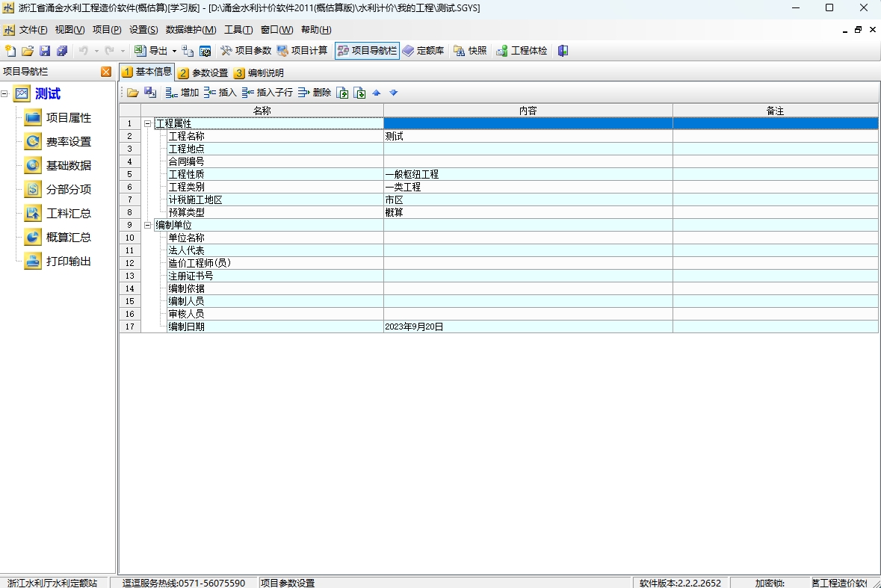Viewport: 881px width, 588px height.
Task: Toggle the 项目导航栏 toolbar button
Action: (x=367, y=51)
